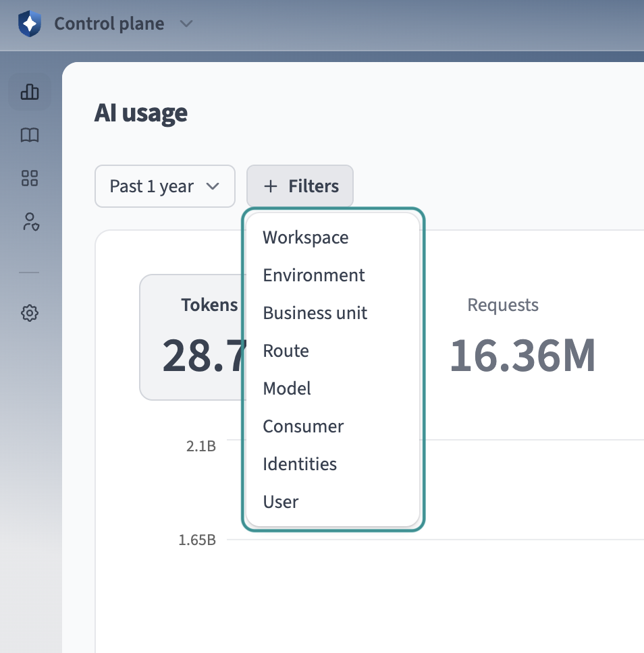Open the analytics bar chart sidebar icon
This screenshot has width=644, height=653.
tap(30, 92)
